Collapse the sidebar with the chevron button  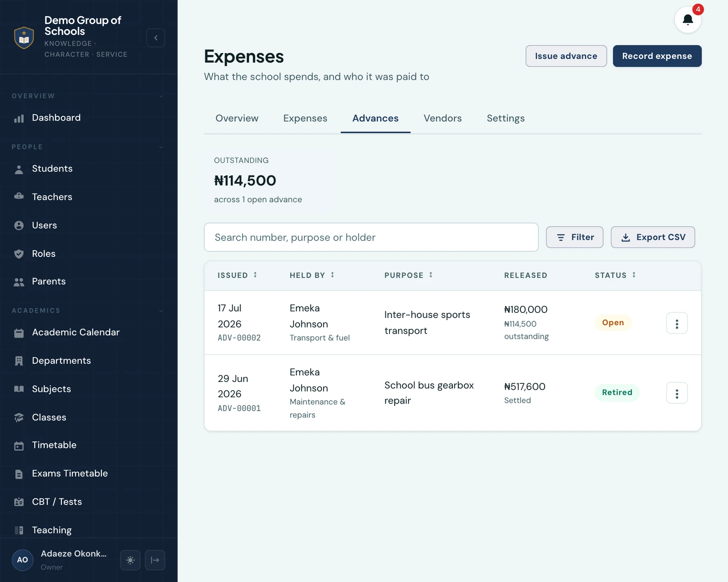point(156,38)
